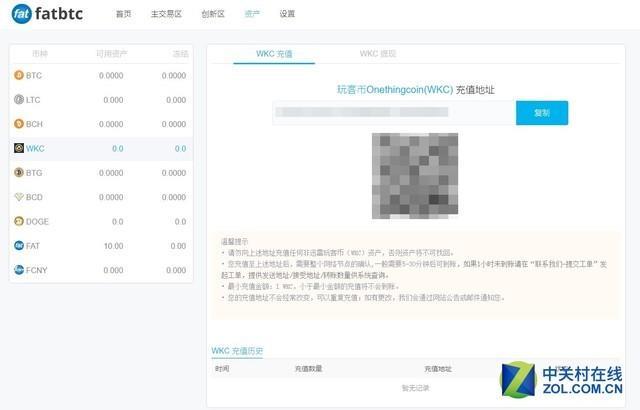The height and width of the screenshot is (410, 640).
Task: Click the deposit QR code image
Action: click(415, 175)
